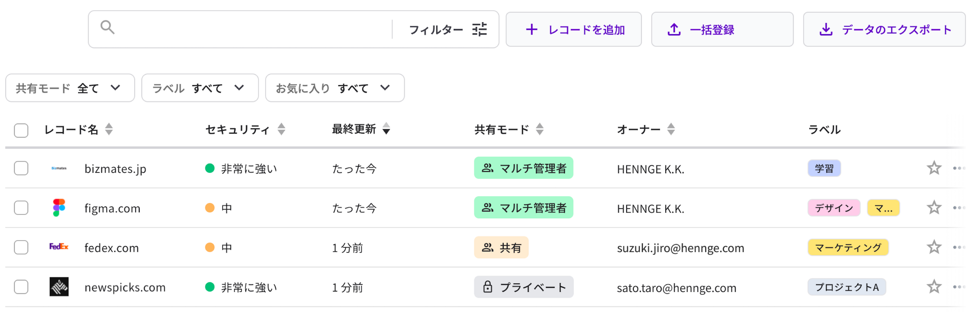Open more options for newspicks.com row
Viewport: 980px width, 312px height.
tap(958, 287)
